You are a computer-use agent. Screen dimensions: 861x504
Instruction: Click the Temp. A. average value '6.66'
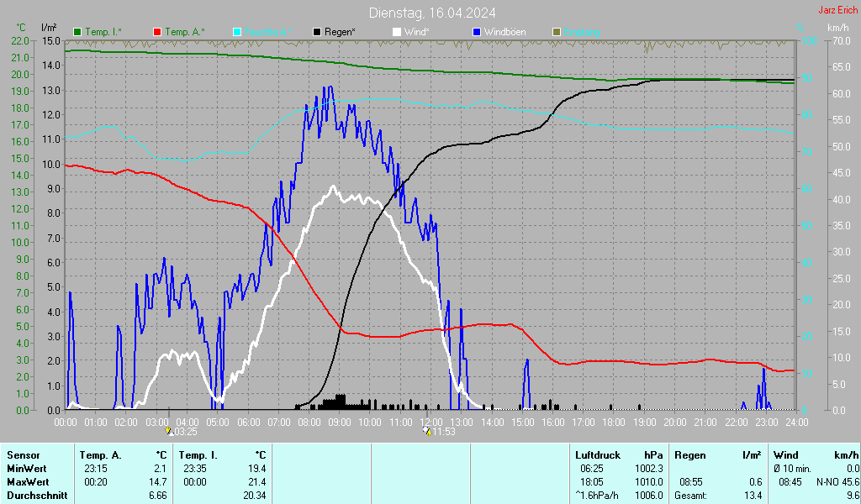coord(157,496)
